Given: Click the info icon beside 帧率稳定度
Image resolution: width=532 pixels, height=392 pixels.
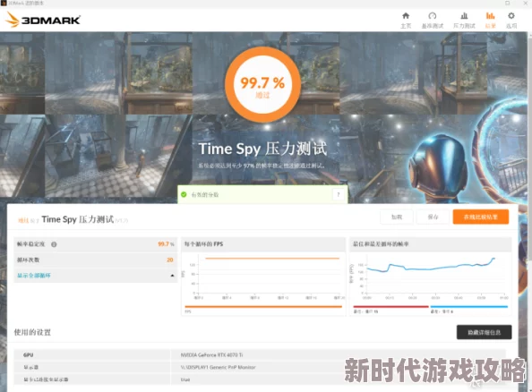Looking at the screenshot, I should [54, 244].
